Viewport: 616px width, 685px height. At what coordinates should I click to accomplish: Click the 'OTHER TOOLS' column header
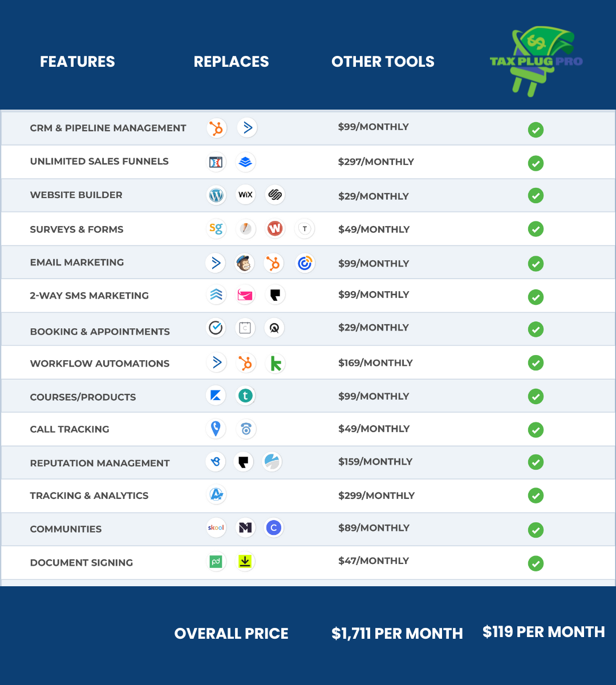(x=383, y=62)
